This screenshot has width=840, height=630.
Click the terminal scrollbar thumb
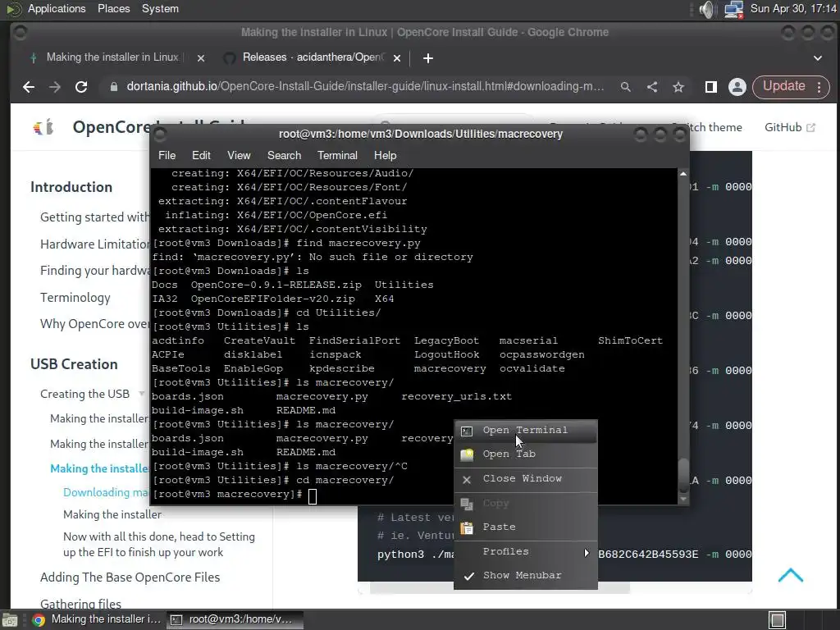(x=683, y=476)
